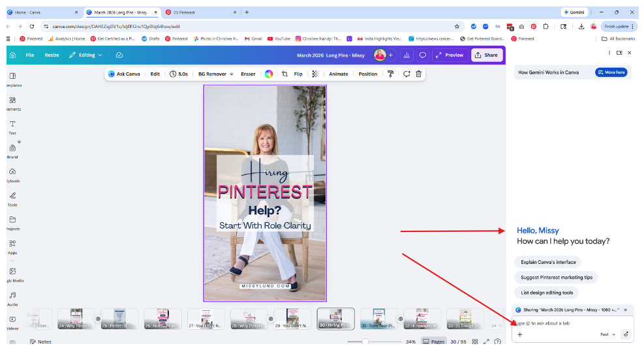
Task: Toggle Notes panel at the bottom
Action: click(40, 342)
